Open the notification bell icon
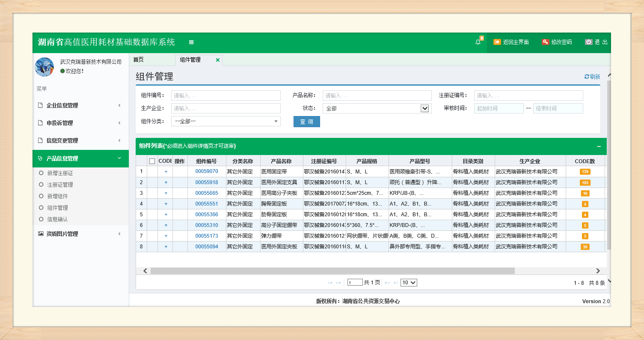Screen dimensions: 644x340 point(478,42)
